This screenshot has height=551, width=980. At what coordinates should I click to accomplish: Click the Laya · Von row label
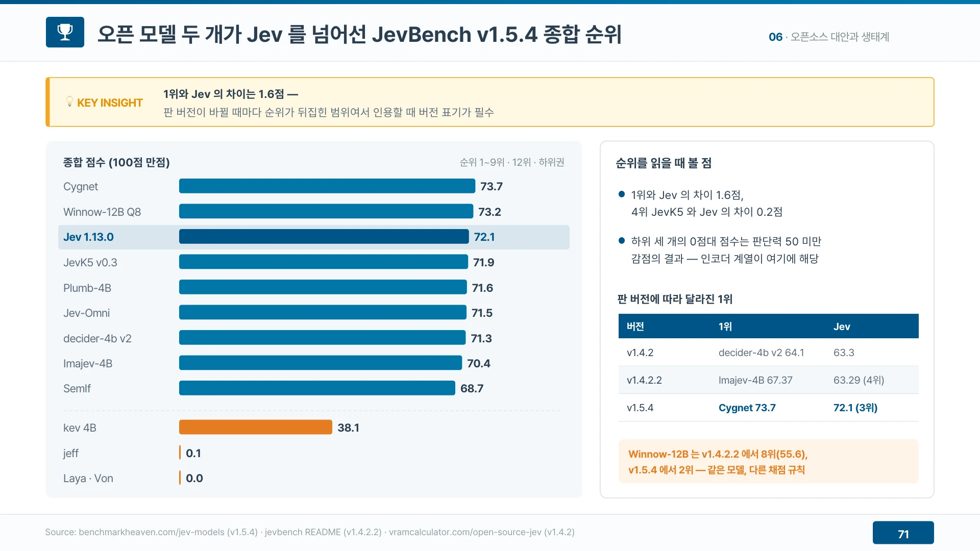pos(88,478)
